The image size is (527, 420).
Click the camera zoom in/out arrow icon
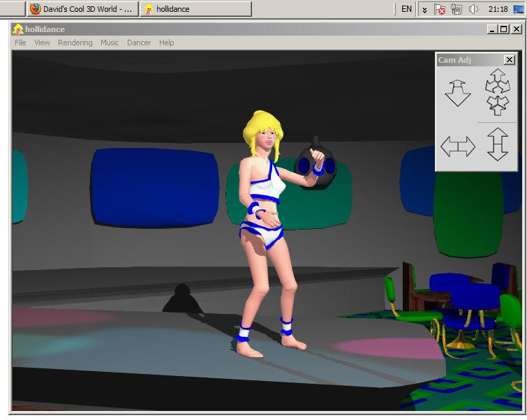point(457,93)
